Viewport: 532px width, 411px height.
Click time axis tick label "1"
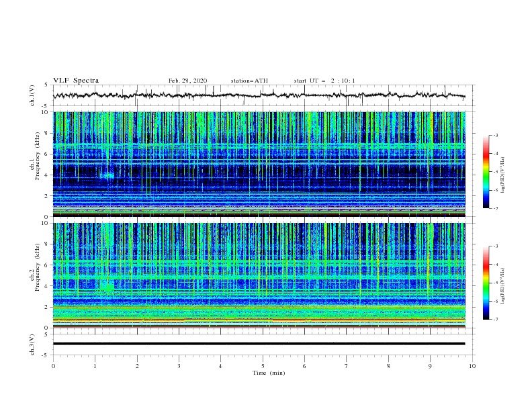[95, 366]
